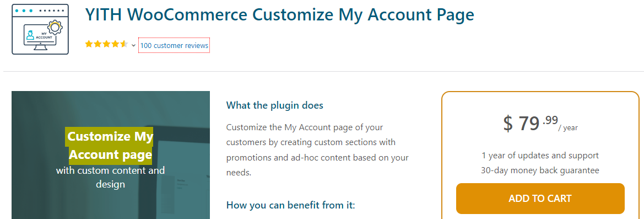Click the half-filled fifth rating star

pos(124,44)
